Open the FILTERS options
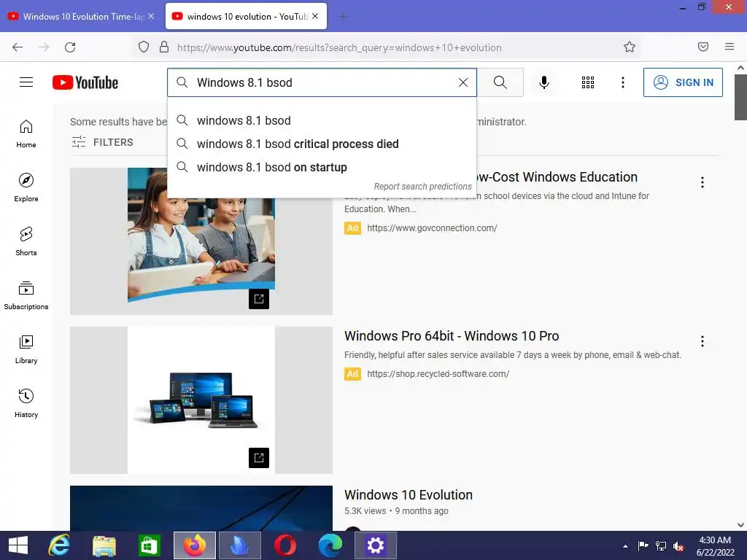This screenshot has width=747, height=560. [102, 142]
